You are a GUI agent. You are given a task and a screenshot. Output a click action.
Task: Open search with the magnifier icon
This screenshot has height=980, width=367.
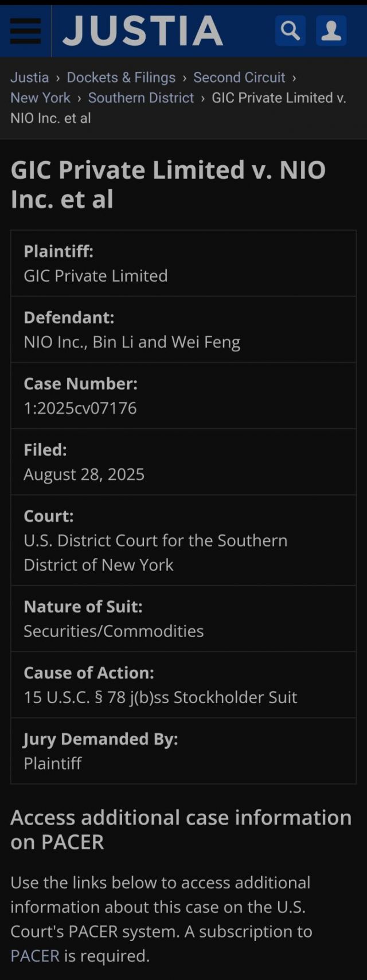click(x=290, y=30)
